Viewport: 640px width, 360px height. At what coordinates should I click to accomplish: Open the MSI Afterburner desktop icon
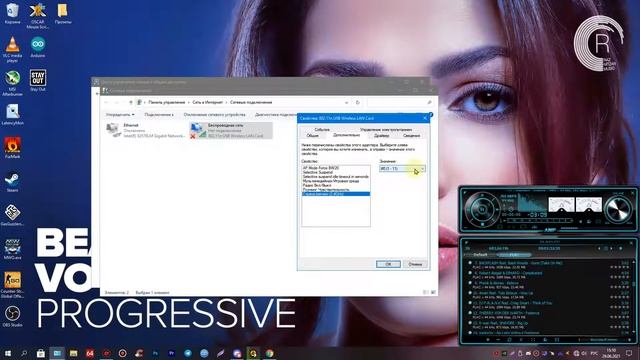pos(12,83)
